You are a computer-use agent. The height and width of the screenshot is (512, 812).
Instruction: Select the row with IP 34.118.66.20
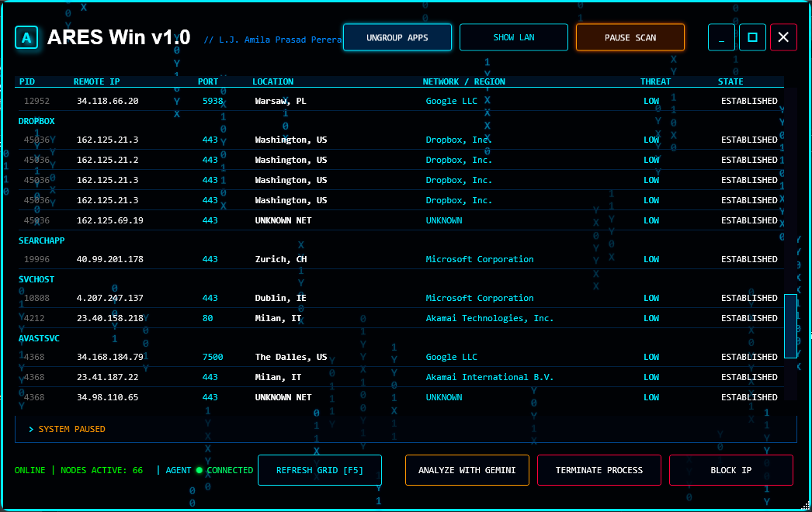coord(401,101)
